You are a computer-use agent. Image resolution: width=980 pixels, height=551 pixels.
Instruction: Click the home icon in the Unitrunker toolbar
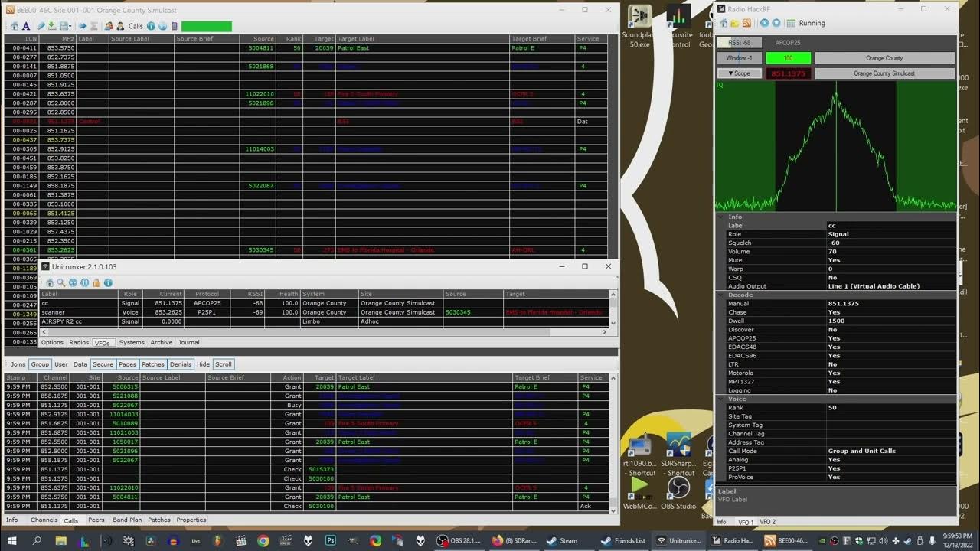coord(50,282)
